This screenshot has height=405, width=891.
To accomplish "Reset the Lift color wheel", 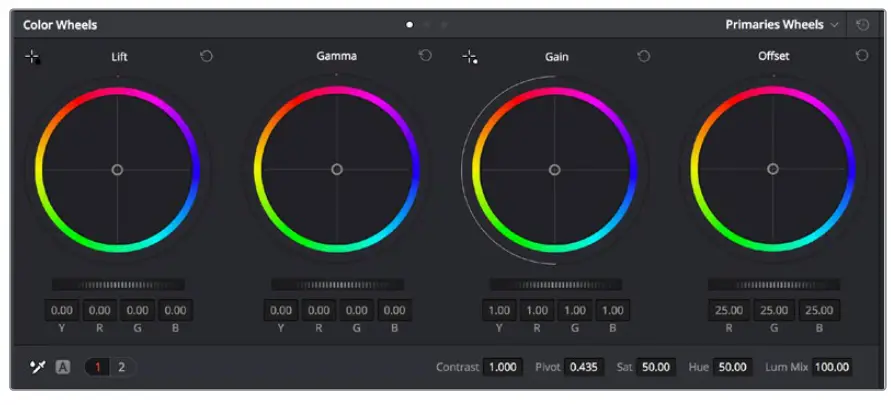I will pyautogui.click(x=206, y=56).
